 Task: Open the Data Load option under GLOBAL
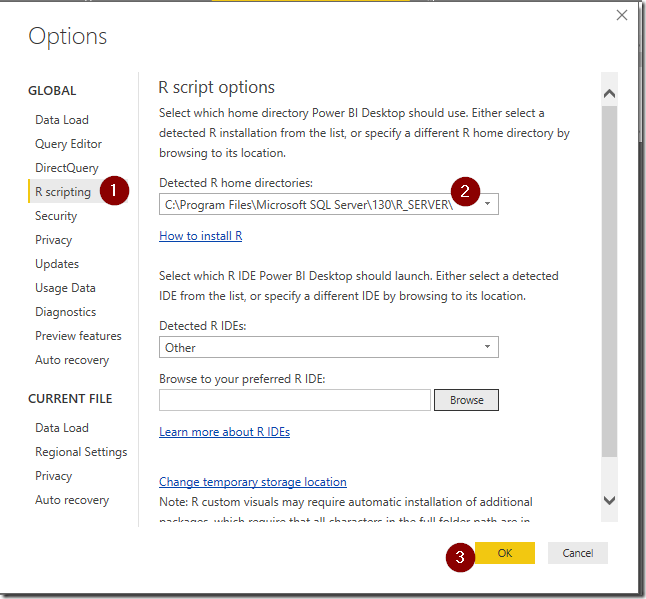pos(62,120)
